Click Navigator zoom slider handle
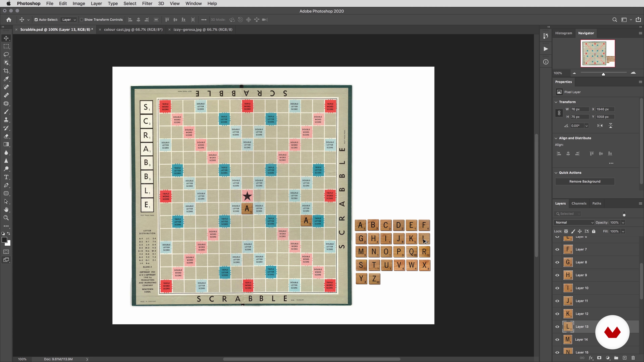Screen dimensions: 644x362 coord(603,74)
